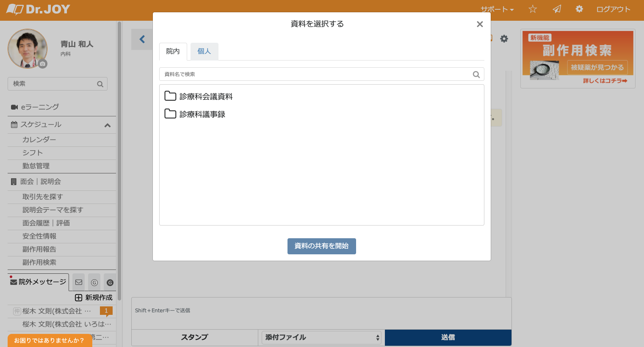
Task: Collapse the スケジュール section
Action: (x=108, y=125)
